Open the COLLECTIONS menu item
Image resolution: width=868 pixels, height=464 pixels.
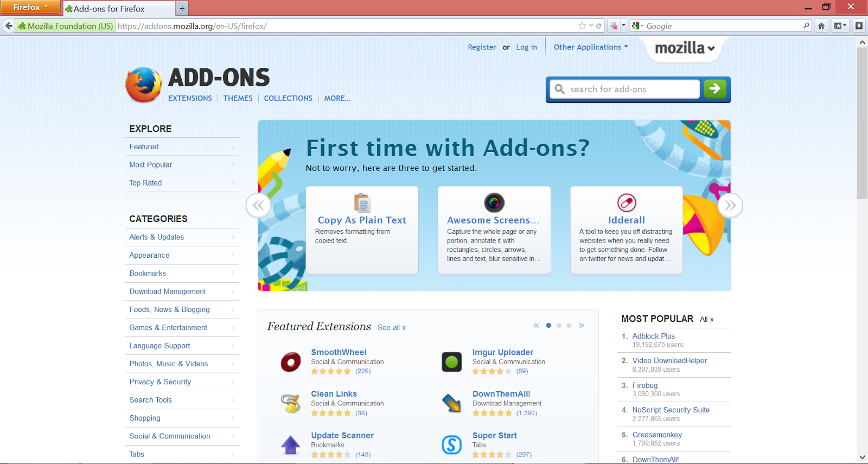click(x=288, y=98)
